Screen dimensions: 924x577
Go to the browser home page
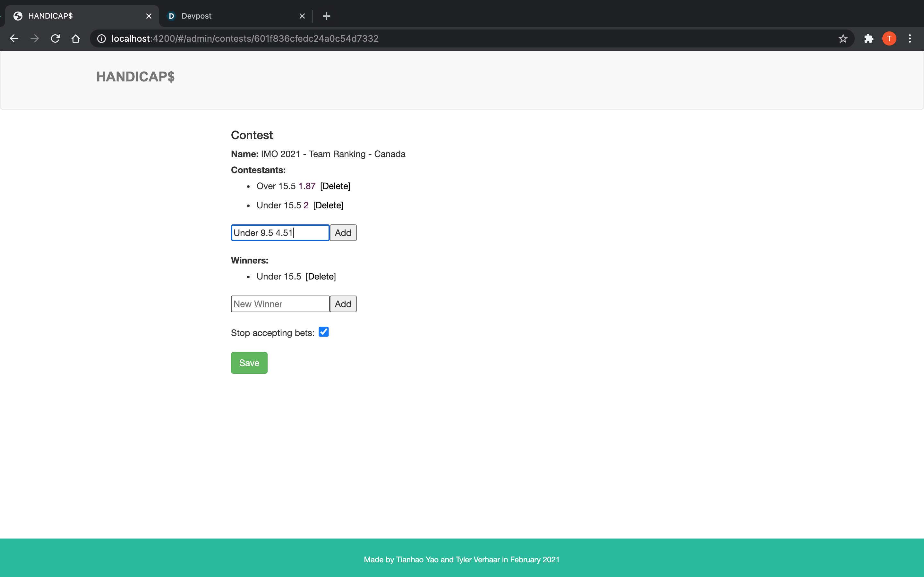click(x=76, y=38)
